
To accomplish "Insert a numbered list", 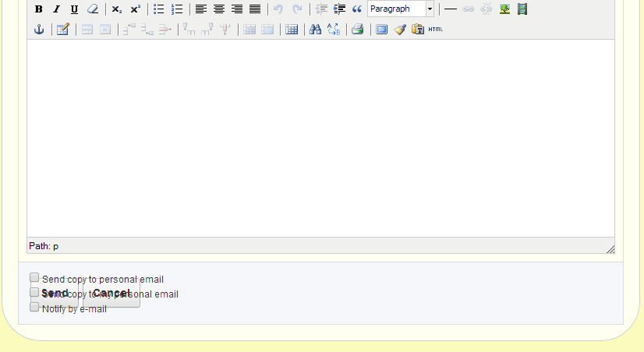I will (177, 9).
